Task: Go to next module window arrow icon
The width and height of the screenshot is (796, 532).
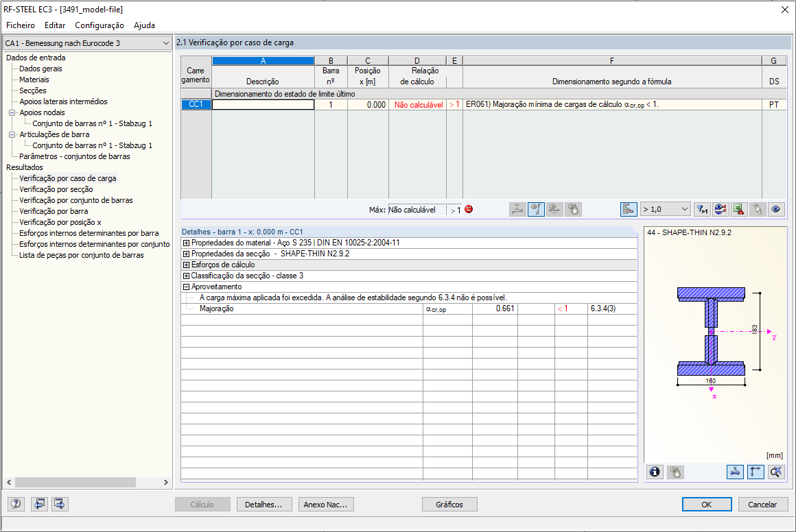Action: coord(60,504)
